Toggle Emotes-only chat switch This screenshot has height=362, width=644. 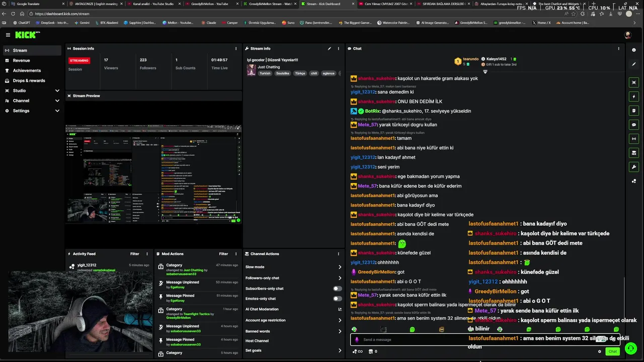(x=338, y=299)
